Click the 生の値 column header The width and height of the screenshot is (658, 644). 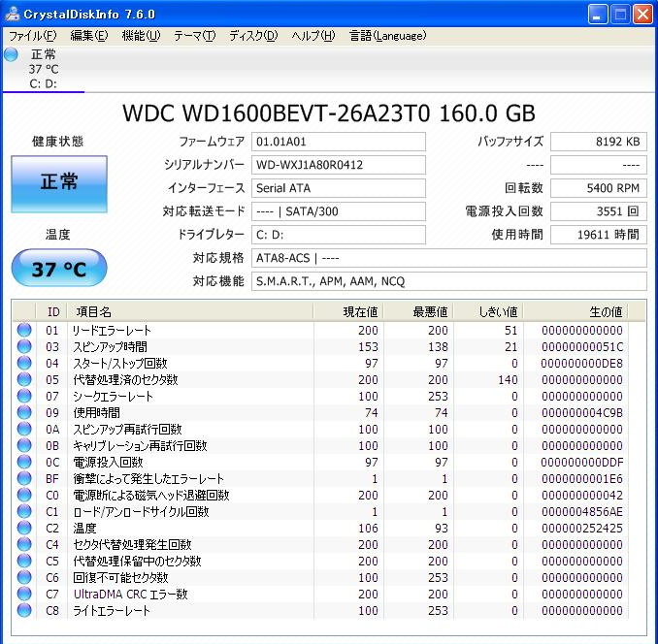(576, 312)
